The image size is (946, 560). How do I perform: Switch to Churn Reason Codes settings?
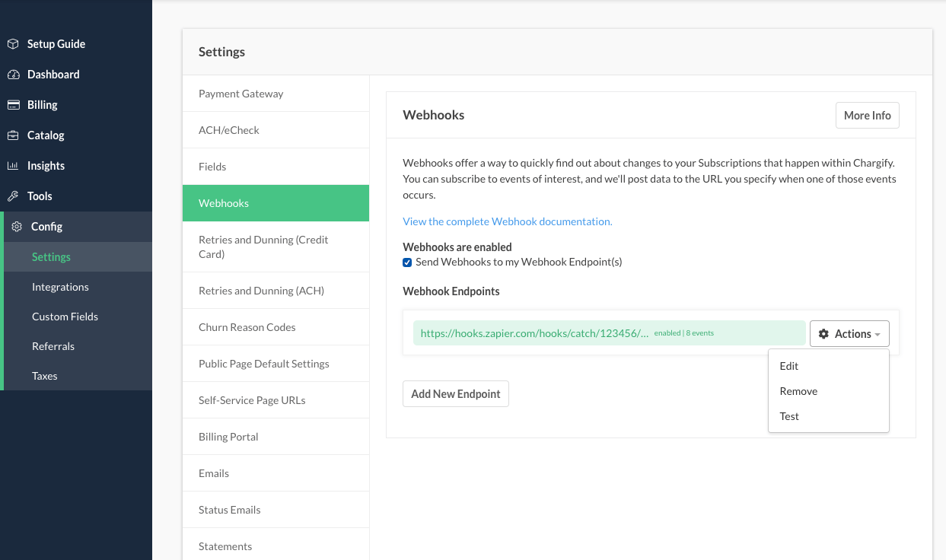click(247, 327)
